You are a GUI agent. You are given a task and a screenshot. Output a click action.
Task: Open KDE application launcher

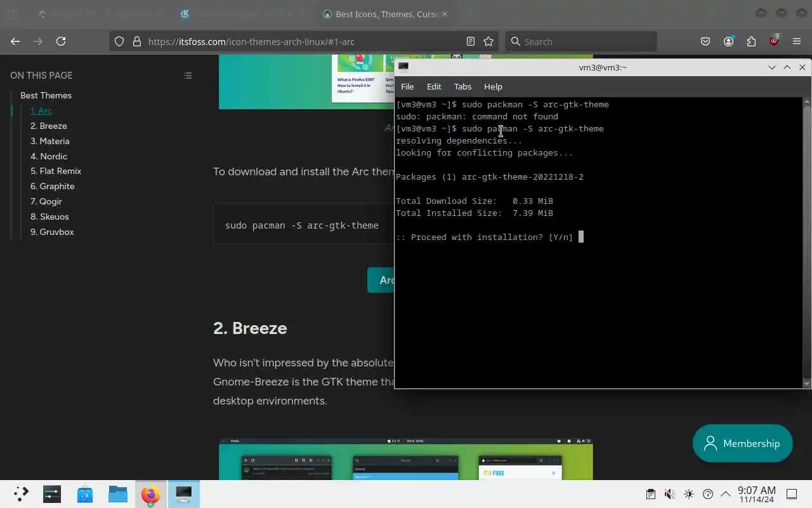point(21,494)
